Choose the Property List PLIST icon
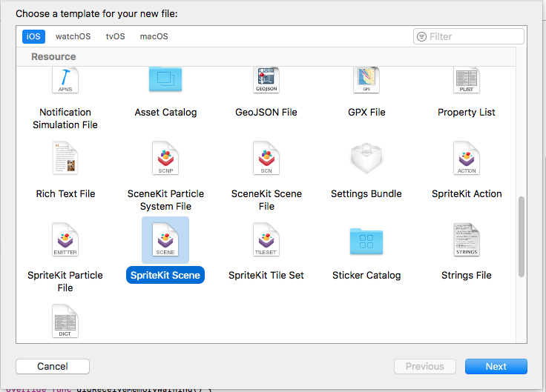Screen dimensions: 546x392 tap(467, 80)
